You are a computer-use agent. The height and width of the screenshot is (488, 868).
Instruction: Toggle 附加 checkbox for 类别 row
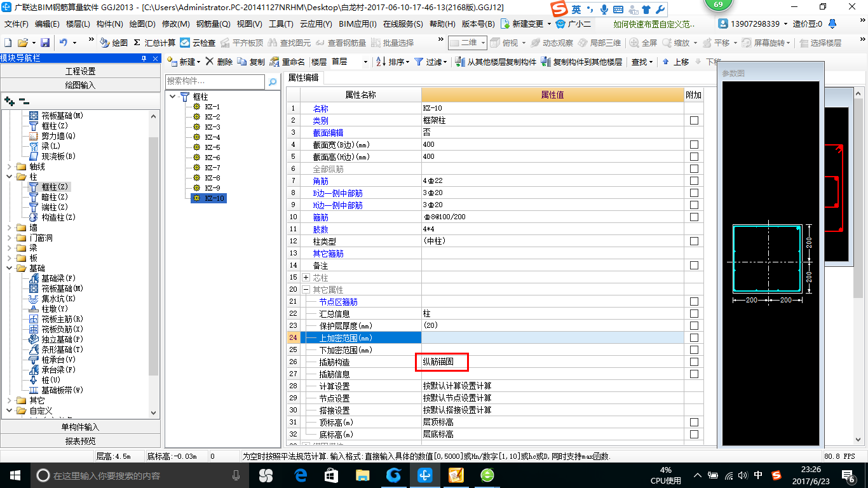[x=694, y=121]
